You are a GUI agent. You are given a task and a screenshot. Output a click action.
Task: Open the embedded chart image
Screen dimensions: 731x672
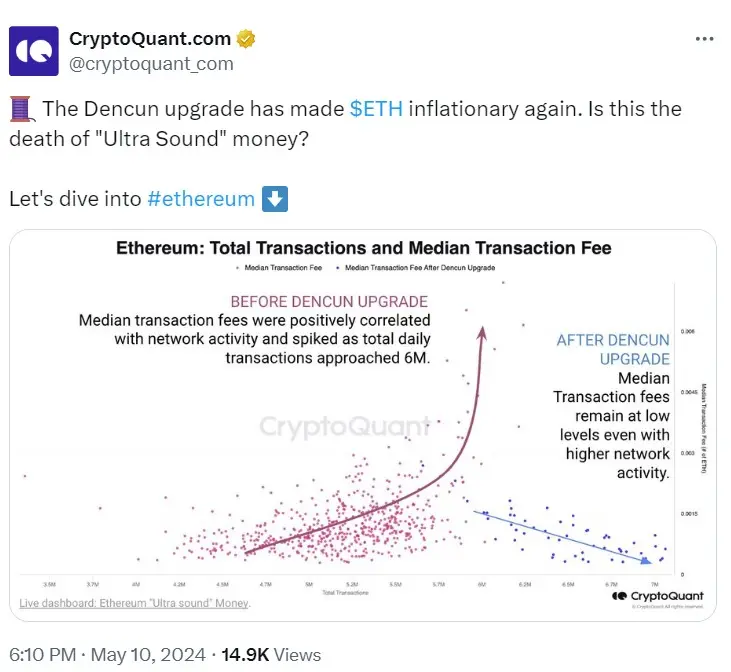point(363,425)
